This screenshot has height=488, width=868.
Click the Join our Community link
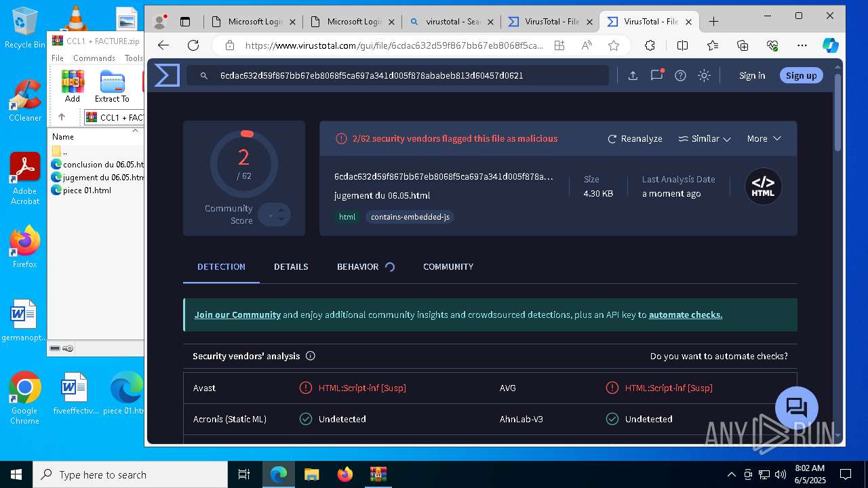(237, 314)
